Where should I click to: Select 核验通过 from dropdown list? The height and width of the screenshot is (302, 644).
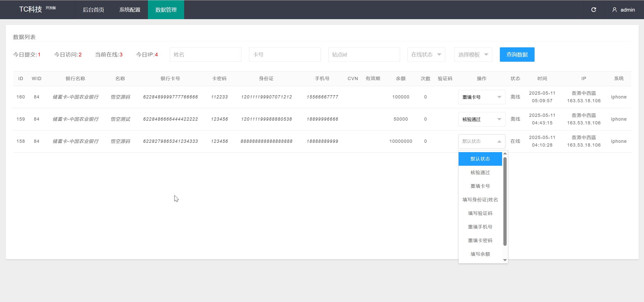[x=480, y=173]
